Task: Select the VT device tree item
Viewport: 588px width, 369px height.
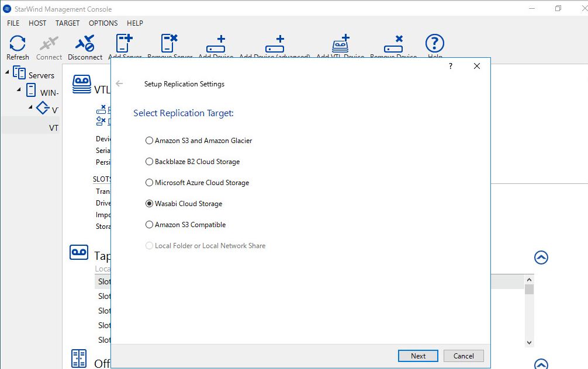Action: [x=54, y=128]
